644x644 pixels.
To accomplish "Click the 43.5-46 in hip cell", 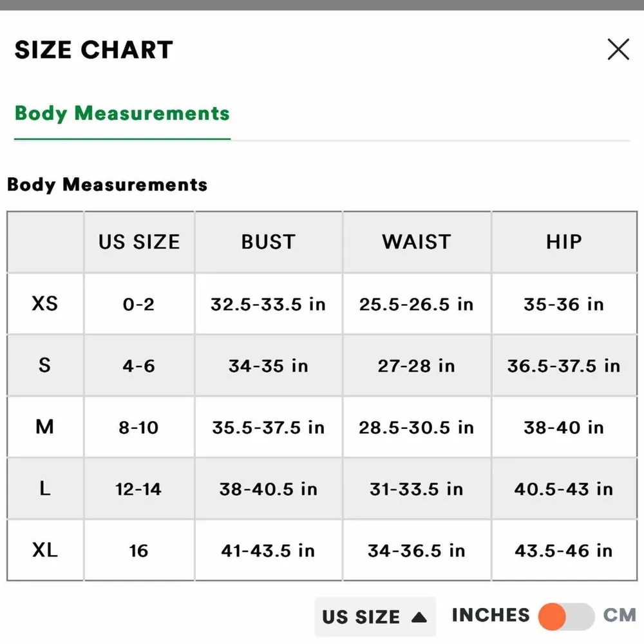I will point(563,551).
